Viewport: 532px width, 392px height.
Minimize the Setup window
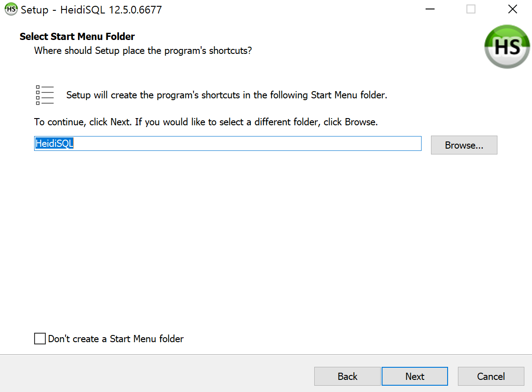[430, 9]
